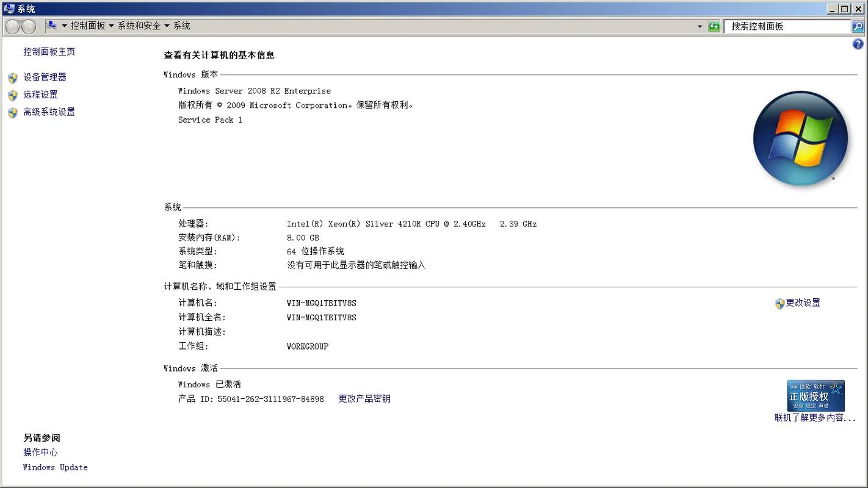Click the refresh icon in the address bar
868x488 pixels.
click(x=713, y=26)
